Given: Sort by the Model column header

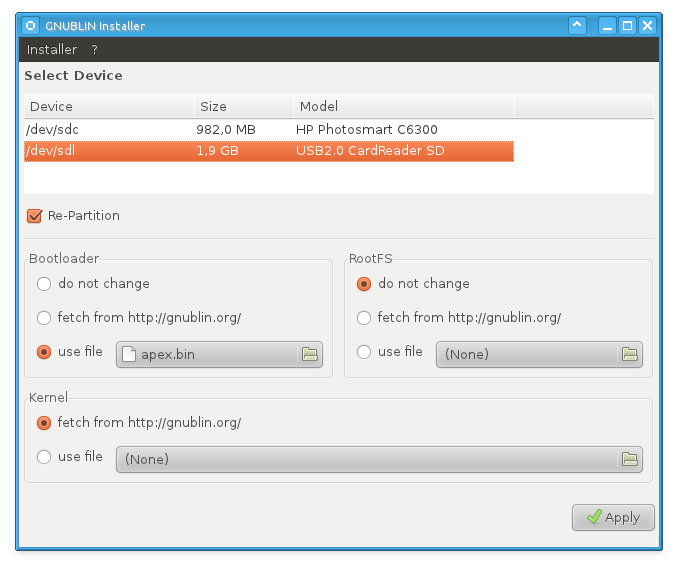Looking at the screenshot, I should pyautogui.click(x=404, y=106).
